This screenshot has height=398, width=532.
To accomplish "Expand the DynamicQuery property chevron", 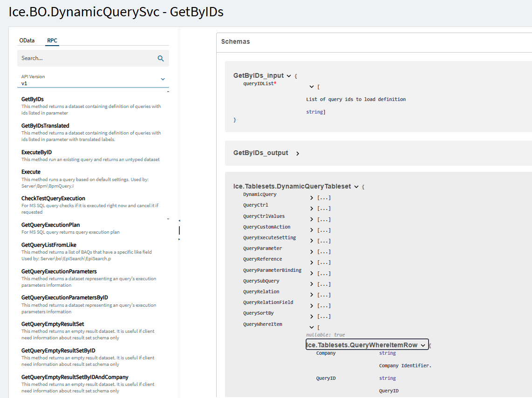I will click(312, 198).
